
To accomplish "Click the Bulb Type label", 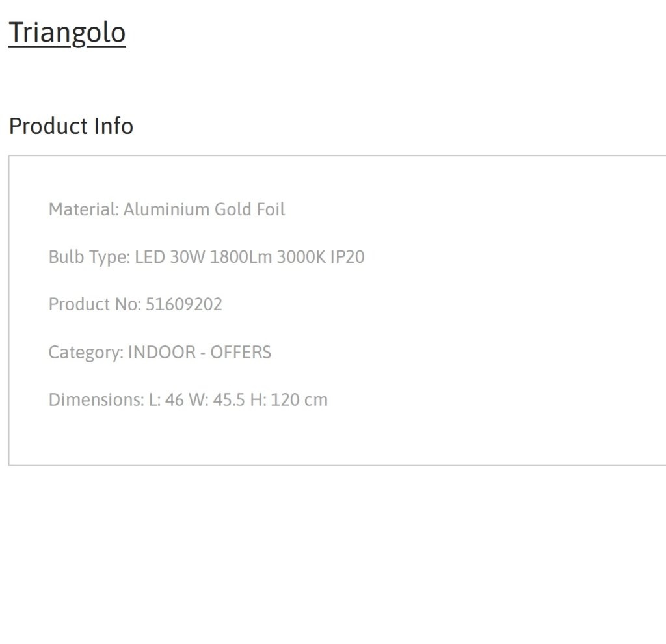I will click(89, 257).
